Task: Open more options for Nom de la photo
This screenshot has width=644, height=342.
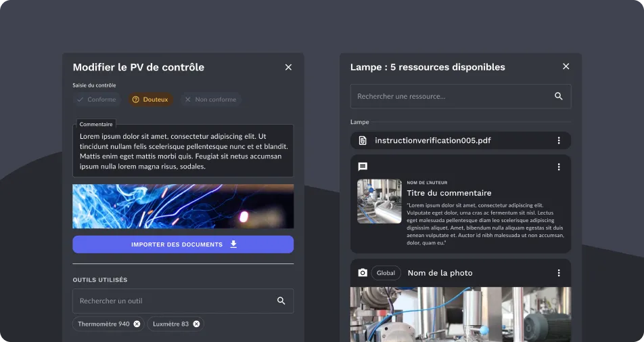Action: (559, 273)
